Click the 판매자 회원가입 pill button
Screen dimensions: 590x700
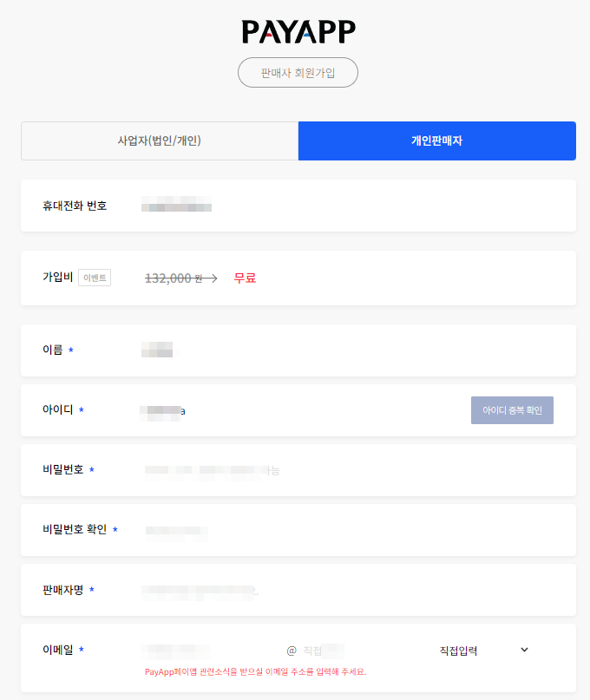tap(298, 72)
